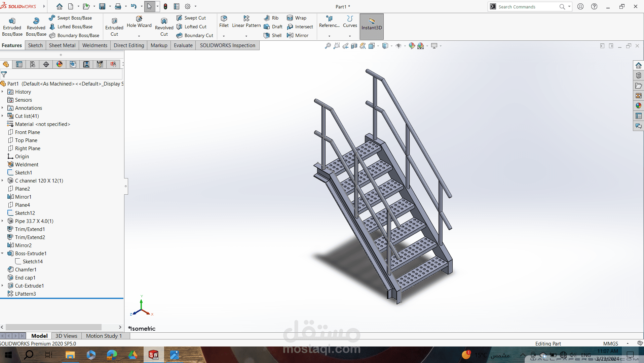
Task: Select the Fillet tool
Action: click(224, 22)
